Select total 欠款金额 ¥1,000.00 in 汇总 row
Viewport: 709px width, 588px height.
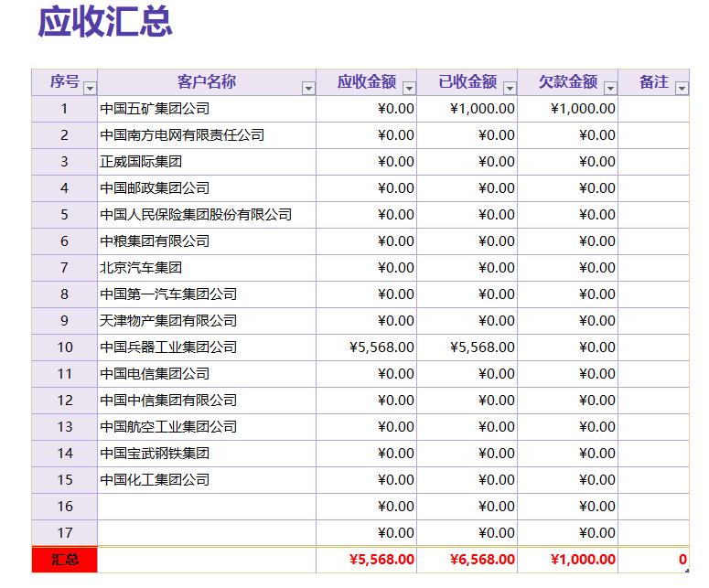[x=568, y=560]
